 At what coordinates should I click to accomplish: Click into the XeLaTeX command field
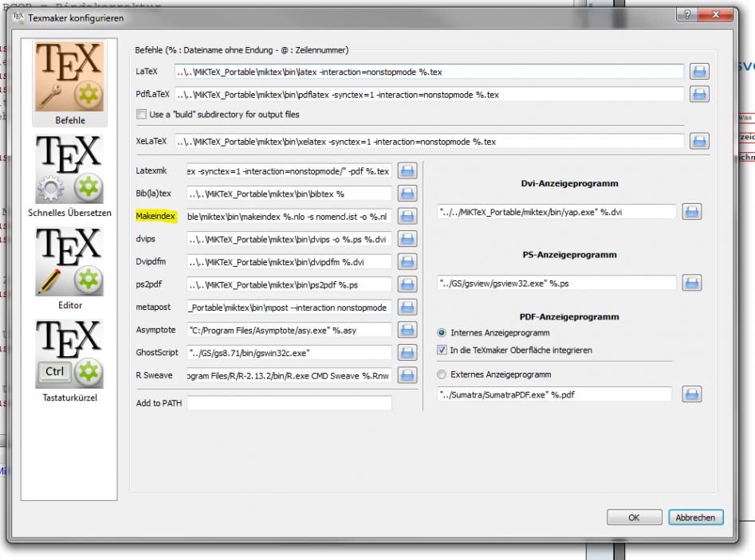[x=429, y=142]
